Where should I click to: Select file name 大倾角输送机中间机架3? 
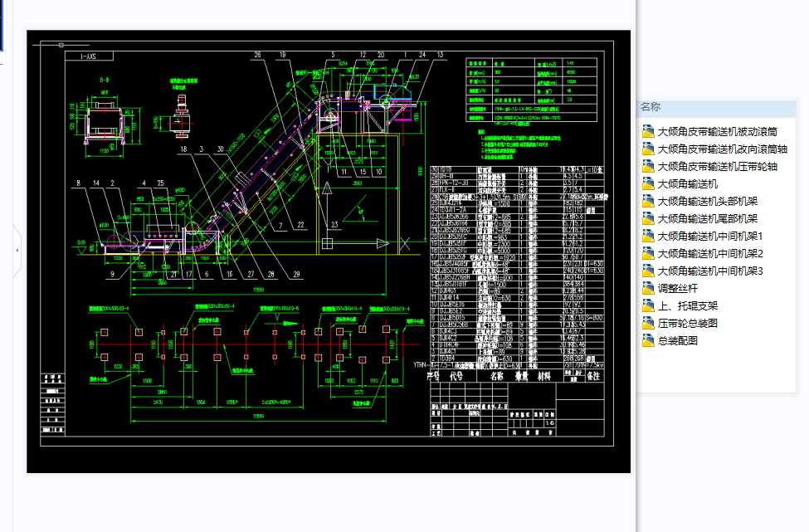tap(710, 271)
